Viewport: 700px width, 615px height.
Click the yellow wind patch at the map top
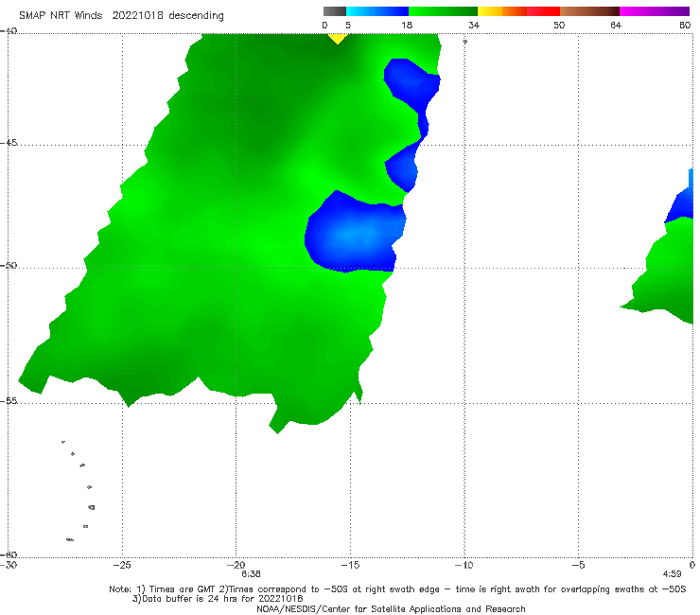(x=338, y=38)
